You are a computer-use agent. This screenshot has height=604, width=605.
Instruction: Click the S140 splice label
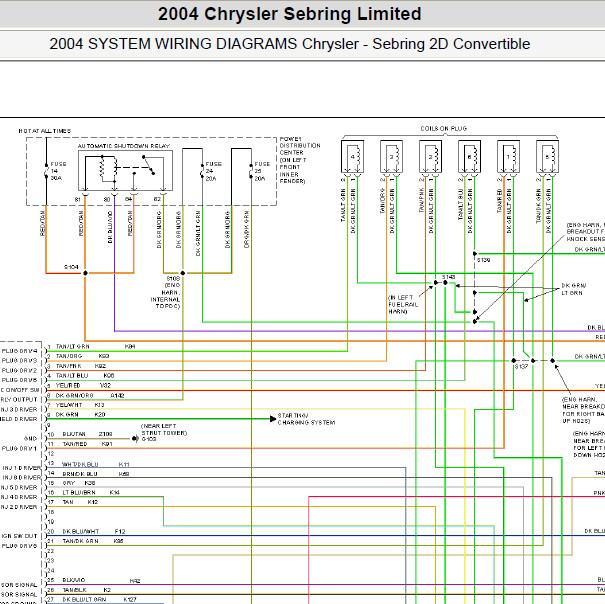[449, 277]
